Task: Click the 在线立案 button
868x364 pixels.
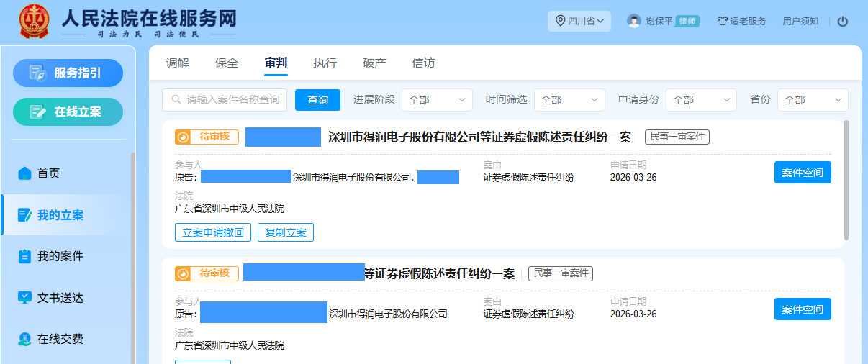Action: point(68,112)
